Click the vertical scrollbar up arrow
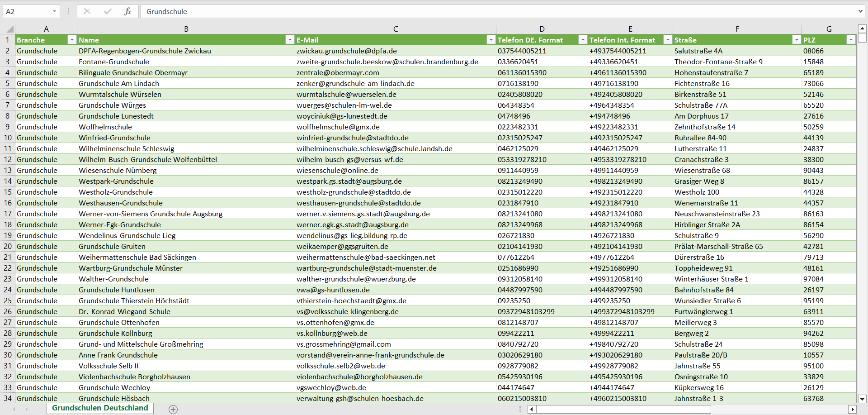868x415 pixels. (x=862, y=28)
